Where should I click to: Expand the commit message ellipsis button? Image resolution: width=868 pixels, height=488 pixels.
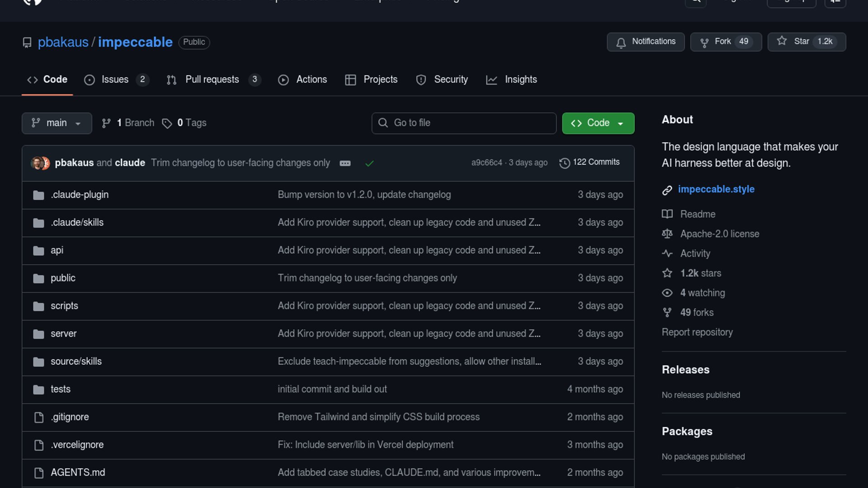[345, 163]
